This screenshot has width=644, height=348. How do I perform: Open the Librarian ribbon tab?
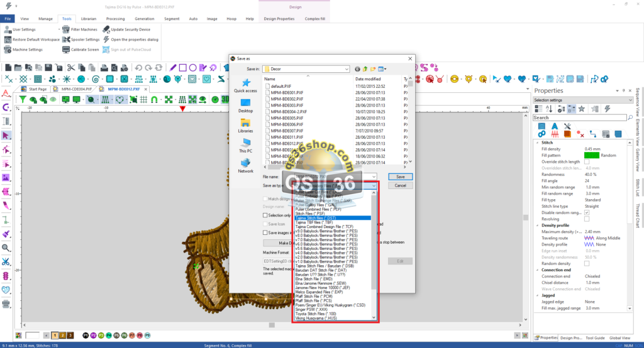click(88, 18)
